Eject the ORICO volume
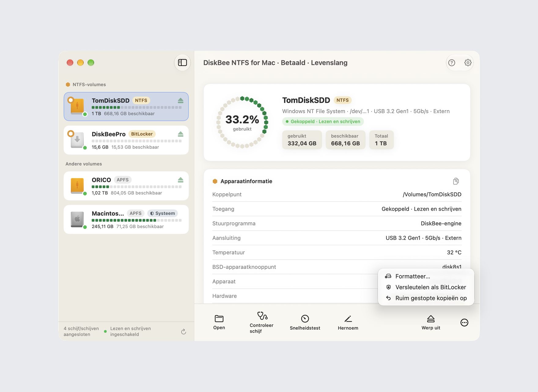Screen dimensions: 538x392 click(180, 180)
